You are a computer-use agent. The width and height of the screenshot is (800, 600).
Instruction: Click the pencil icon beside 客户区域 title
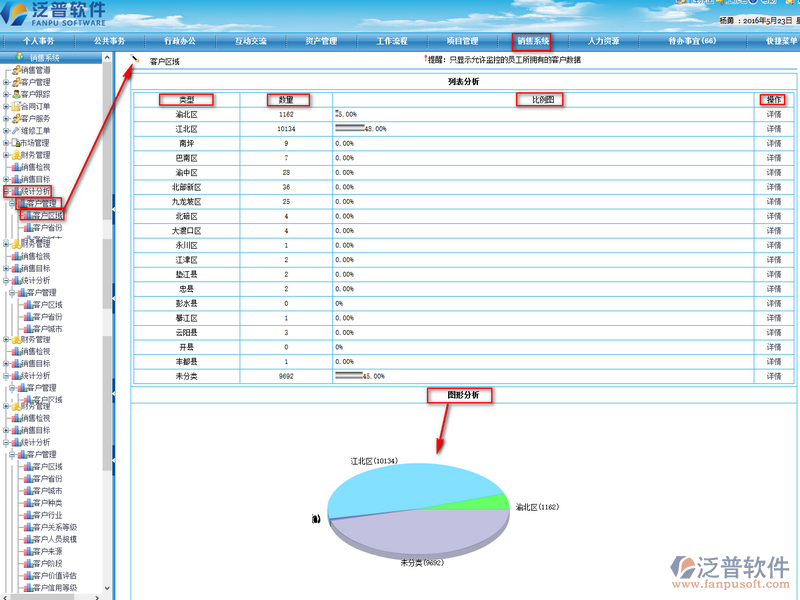coord(135,61)
